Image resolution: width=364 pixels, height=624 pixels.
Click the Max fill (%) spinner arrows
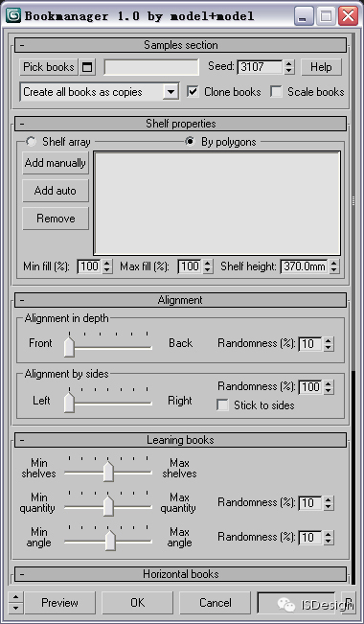208,266
